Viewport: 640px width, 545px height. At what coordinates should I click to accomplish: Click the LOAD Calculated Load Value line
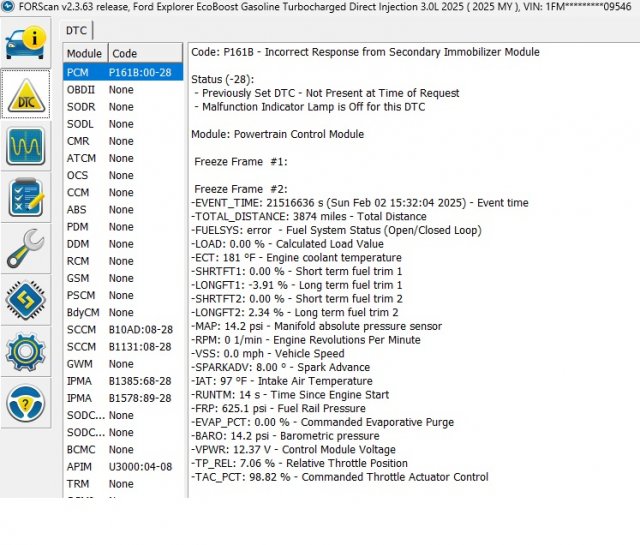(x=287, y=244)
